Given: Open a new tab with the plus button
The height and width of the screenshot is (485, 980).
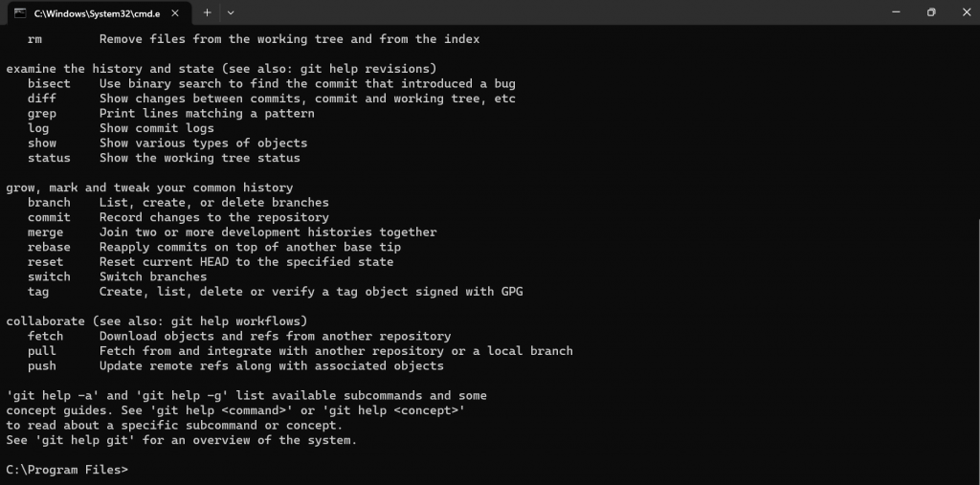Looking at the screenshot, I should tap(207, 12).
